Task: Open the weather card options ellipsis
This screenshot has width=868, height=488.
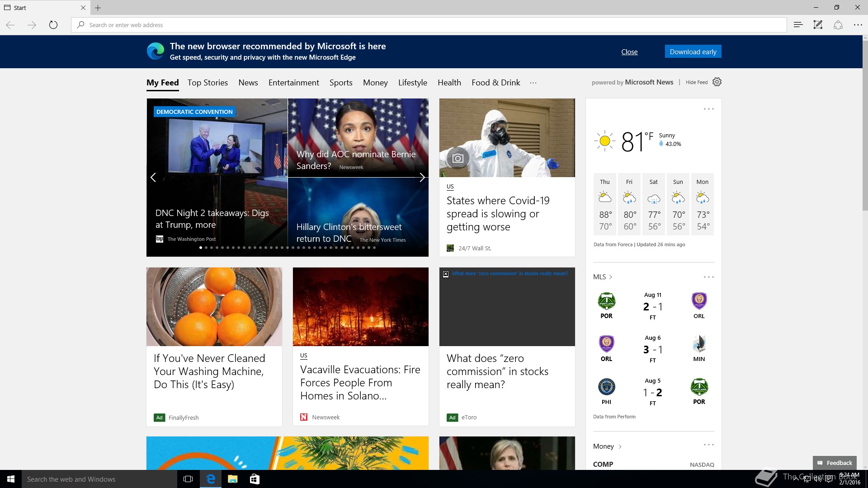Action: [708, 109]
